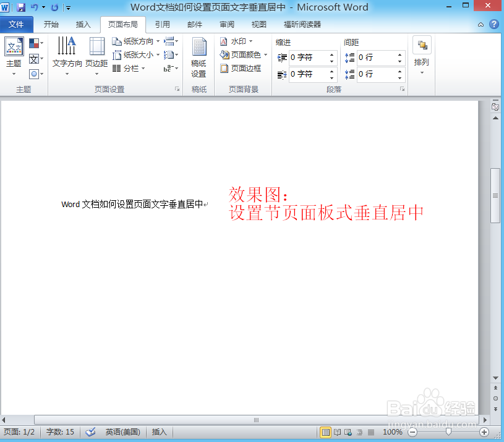Click the 主题 (themes) icon
Image resolution: width=504 pixels, height=442 pixels.
pos(14,49)
